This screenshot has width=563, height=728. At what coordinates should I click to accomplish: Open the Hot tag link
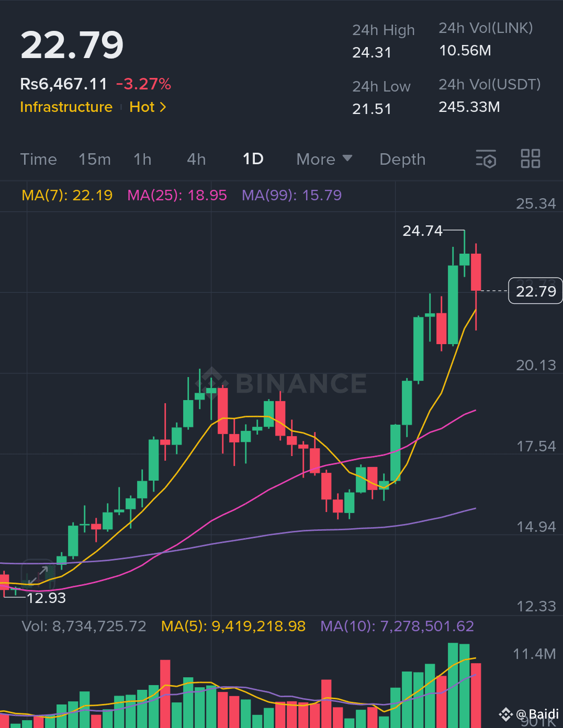(142, 107)
